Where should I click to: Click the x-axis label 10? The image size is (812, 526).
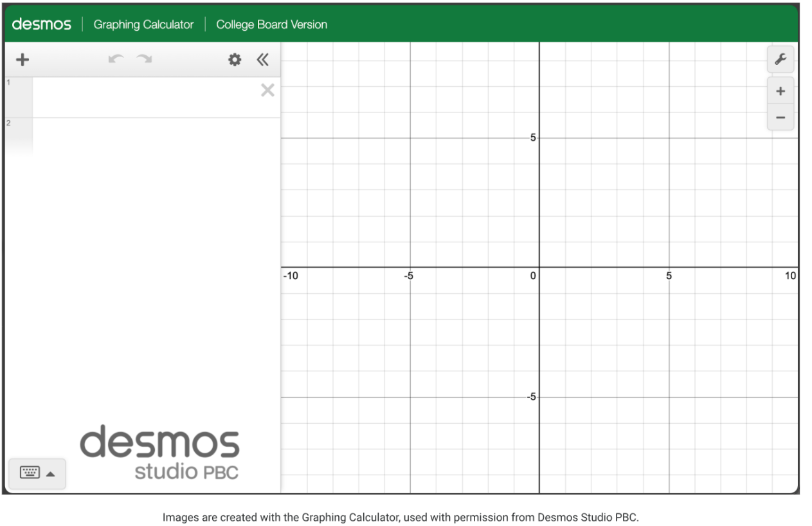tap(790, 276)
